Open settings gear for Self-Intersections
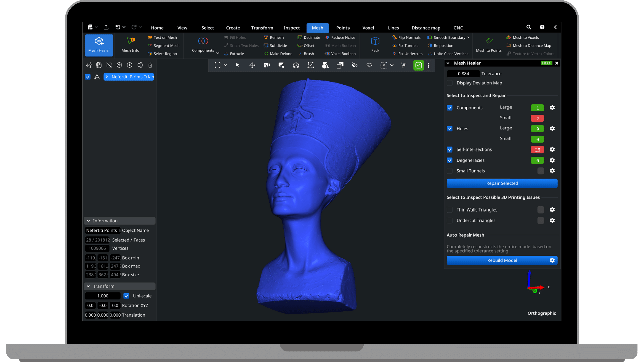 (552, 149)
